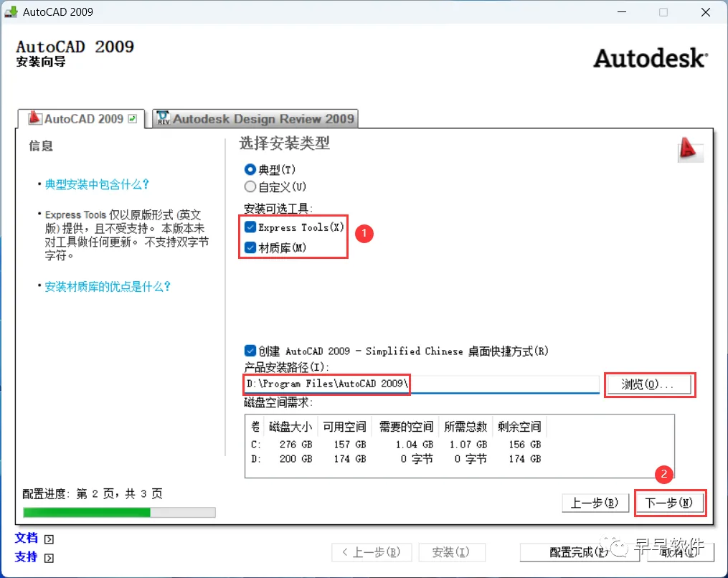Click the inner 上一步(B) button
The height and width of the screenshot is (578, 728).
595,503
